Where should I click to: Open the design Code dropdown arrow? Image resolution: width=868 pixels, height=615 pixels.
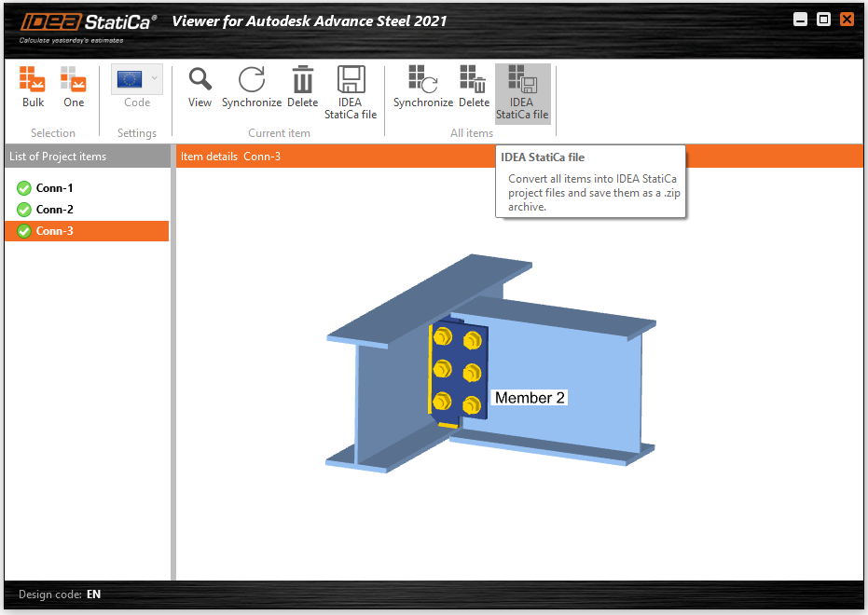click(155, 78)
